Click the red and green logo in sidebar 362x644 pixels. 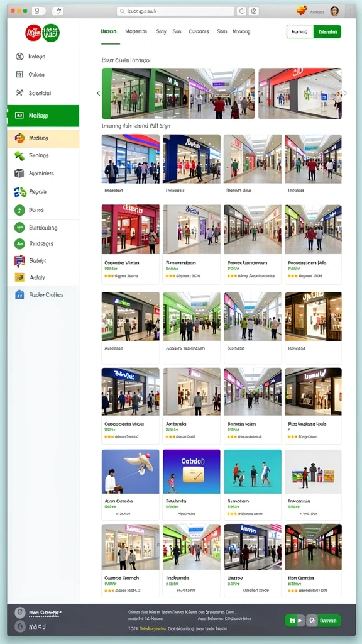(42, 33)
